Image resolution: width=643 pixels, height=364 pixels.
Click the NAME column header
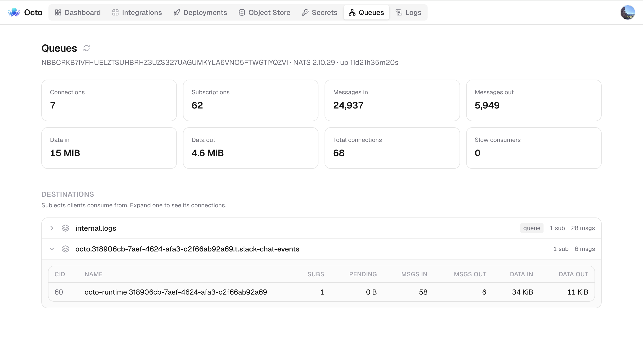94,274
